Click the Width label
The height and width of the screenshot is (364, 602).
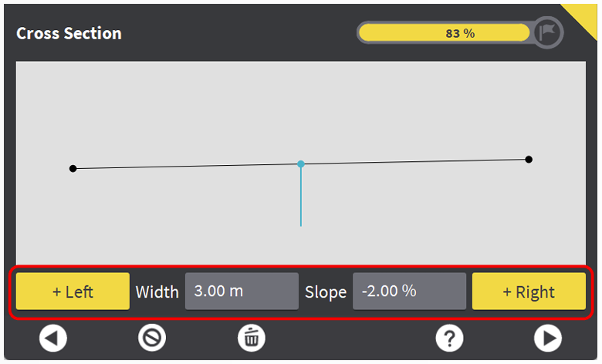(x=157, y=292)
